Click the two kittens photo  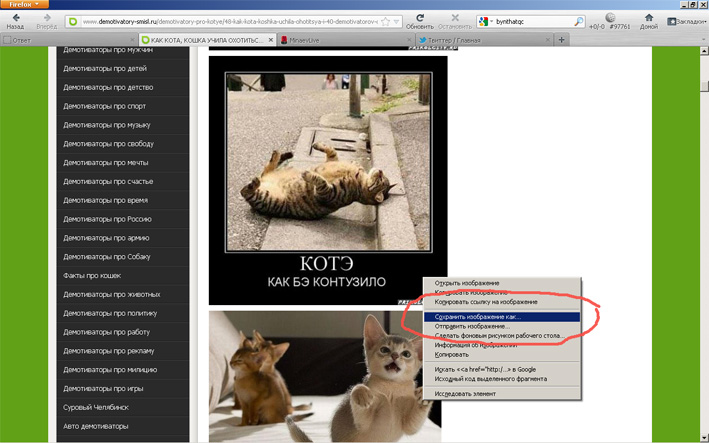click(x=325, y=377)
